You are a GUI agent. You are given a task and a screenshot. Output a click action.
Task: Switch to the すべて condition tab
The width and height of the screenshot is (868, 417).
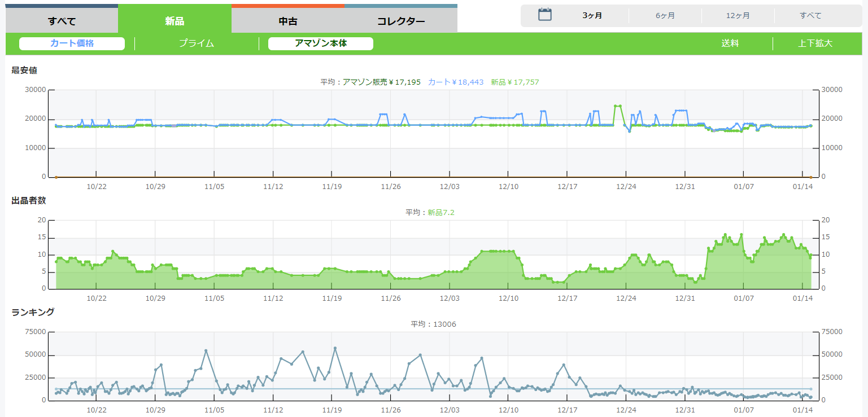62,21
